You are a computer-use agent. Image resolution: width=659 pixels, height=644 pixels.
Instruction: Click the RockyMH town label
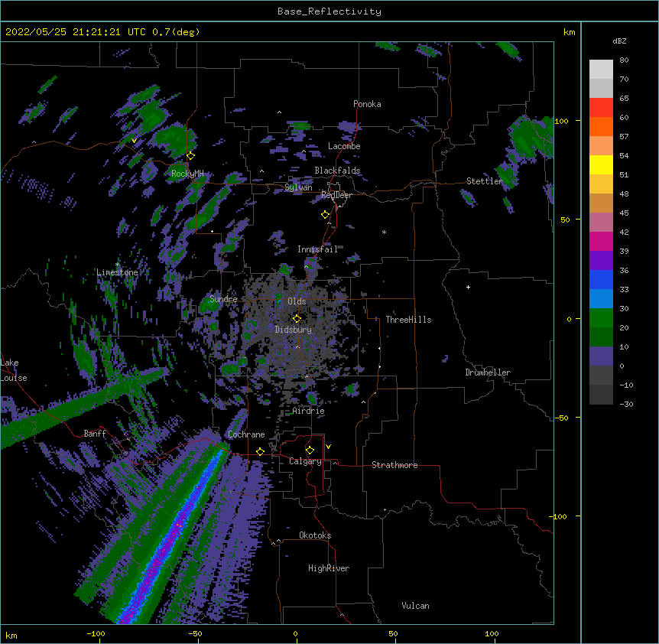187,174
